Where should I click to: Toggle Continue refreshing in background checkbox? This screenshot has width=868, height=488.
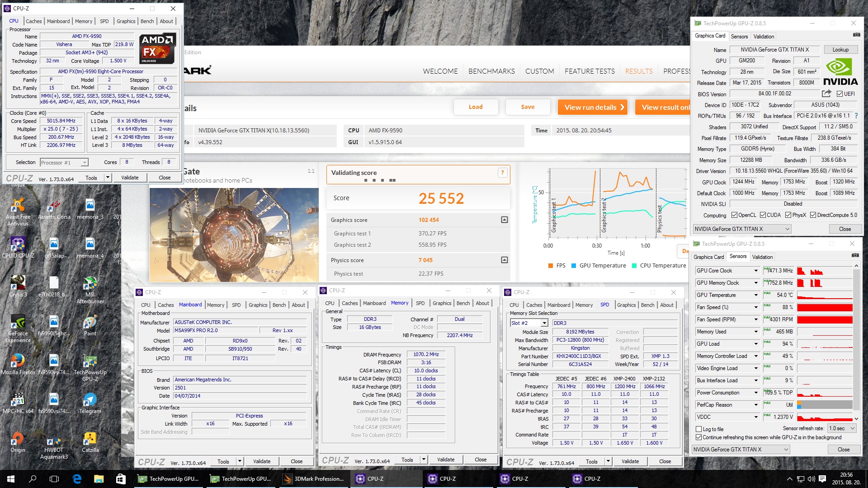(x=699, y=437)
